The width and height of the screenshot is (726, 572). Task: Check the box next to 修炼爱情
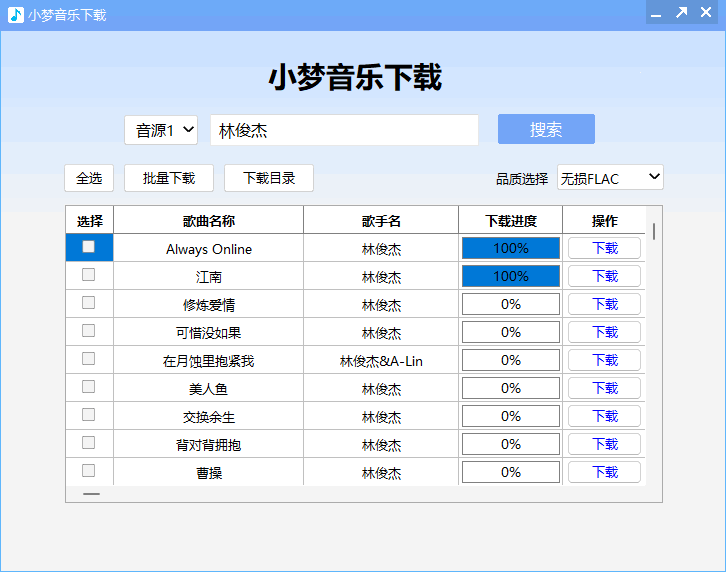pyautogui.click(x=89, y=303)
